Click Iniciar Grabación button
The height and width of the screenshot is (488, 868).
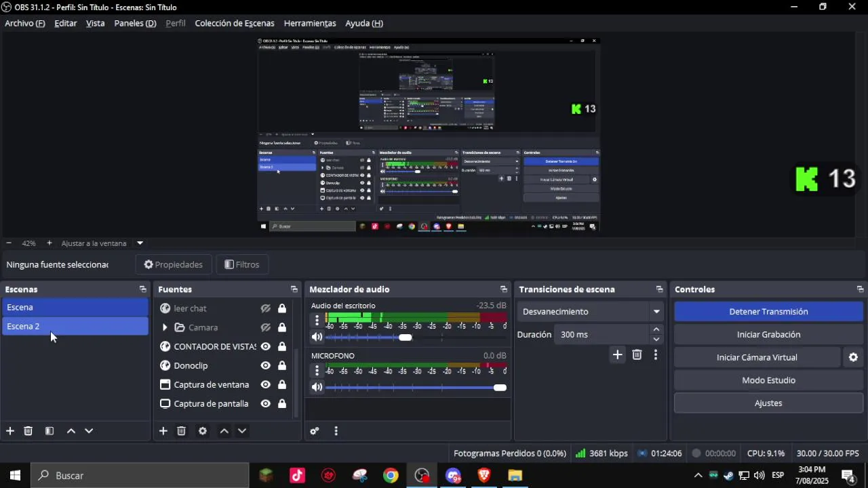click(x=768, y=334)
